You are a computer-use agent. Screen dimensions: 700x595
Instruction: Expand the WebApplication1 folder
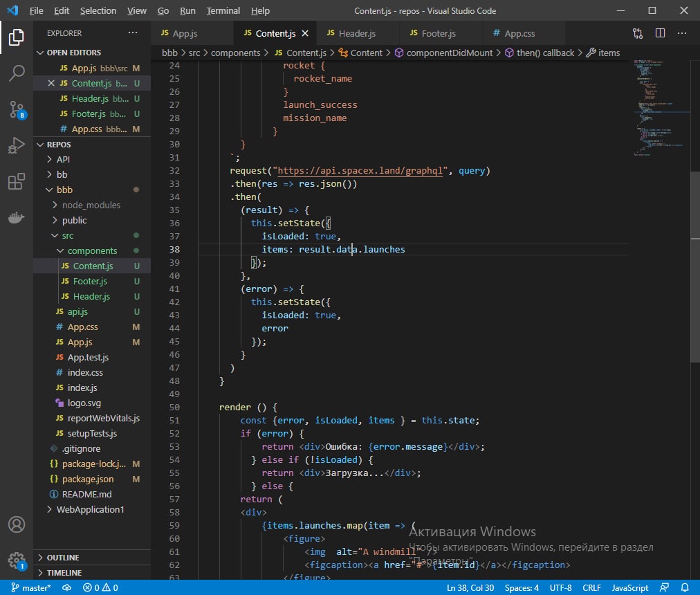click(90, 509)
